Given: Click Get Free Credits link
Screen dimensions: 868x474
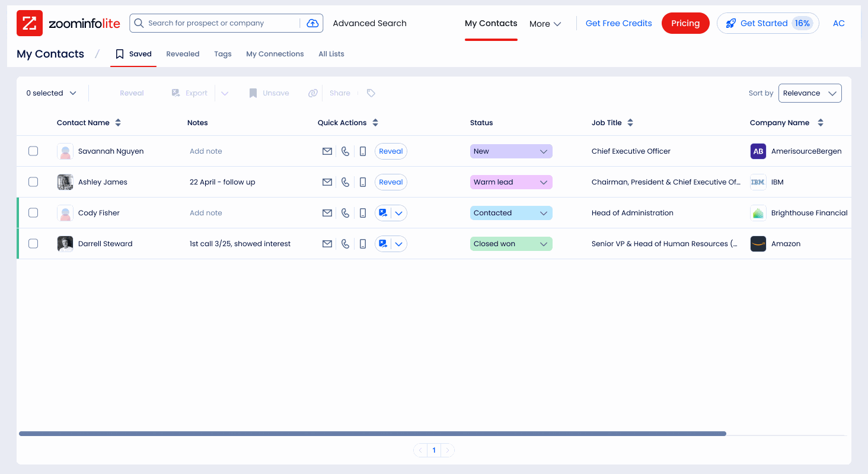Looking at the screenshot, I should click(x=619, y=23).
